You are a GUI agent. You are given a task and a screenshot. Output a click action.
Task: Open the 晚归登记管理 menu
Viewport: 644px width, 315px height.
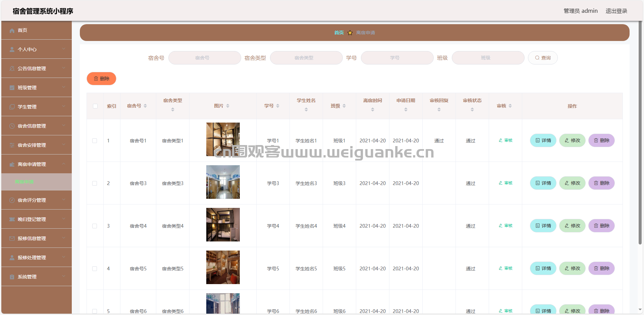point(37,219)
